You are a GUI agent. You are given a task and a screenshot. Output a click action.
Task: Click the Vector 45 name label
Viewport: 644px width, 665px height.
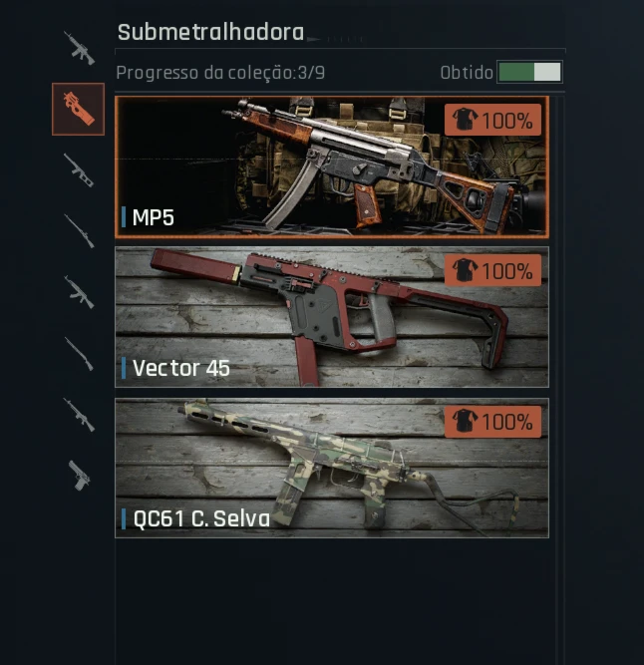click(181, 368)
